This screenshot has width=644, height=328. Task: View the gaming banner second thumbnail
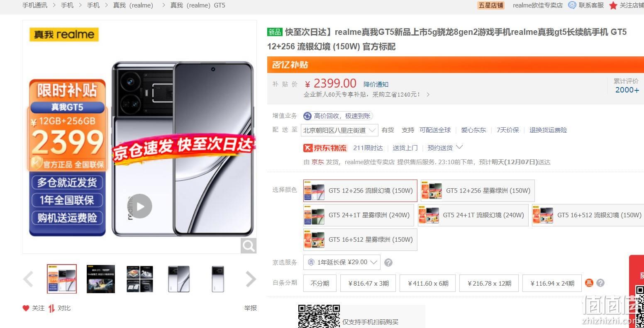(x=101, y=279)
